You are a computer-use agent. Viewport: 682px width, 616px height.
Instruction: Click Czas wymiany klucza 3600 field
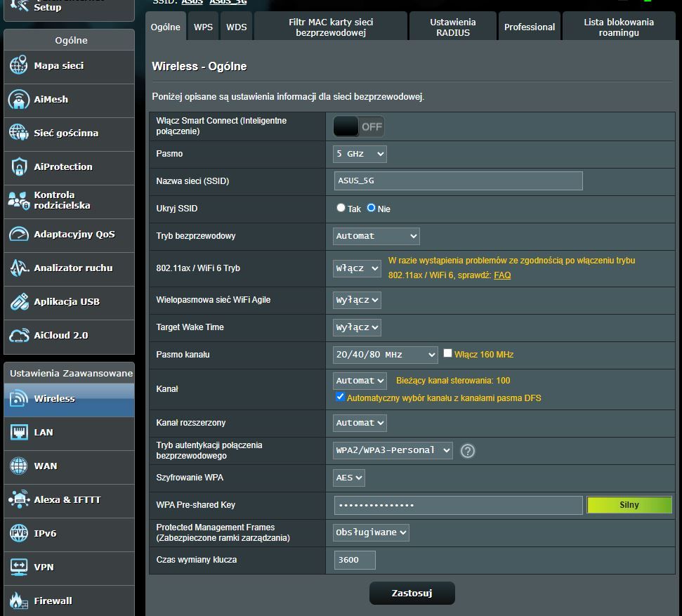coord(355,560)
